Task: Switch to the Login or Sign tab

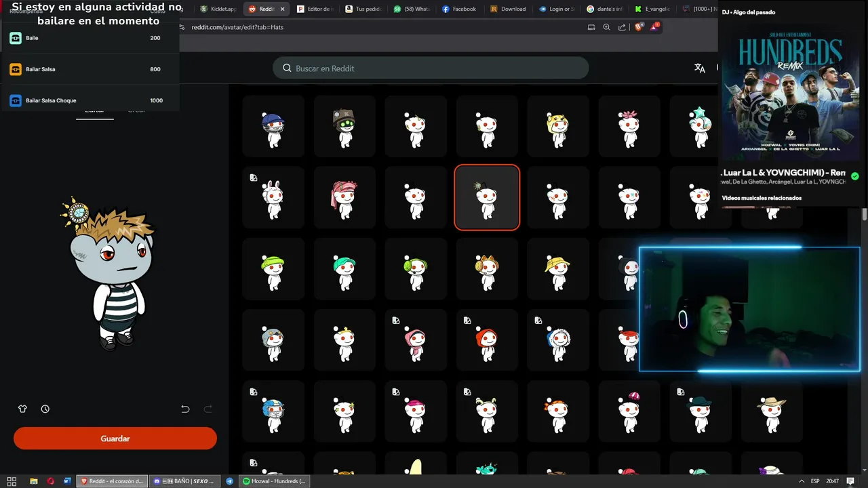Action: [556, 9]
